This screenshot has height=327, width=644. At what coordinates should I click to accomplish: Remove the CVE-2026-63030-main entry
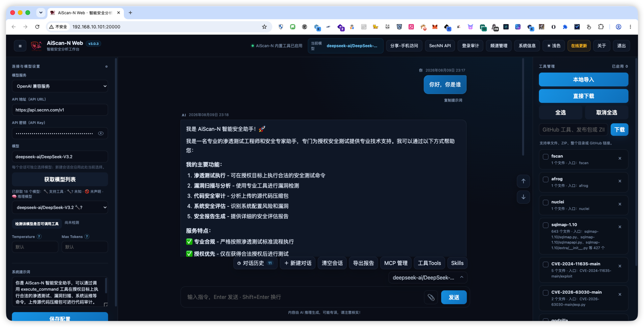click(x=620, y=295)
